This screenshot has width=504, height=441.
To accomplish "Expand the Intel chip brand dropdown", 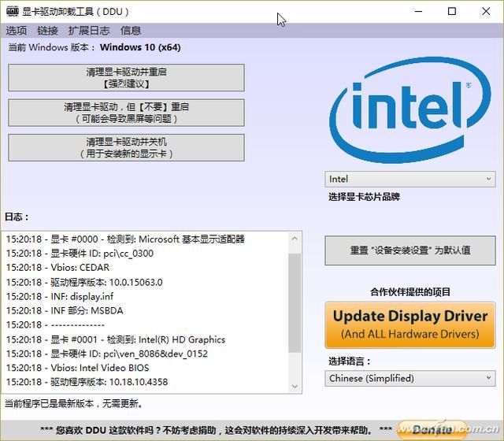I will (410, 179).
